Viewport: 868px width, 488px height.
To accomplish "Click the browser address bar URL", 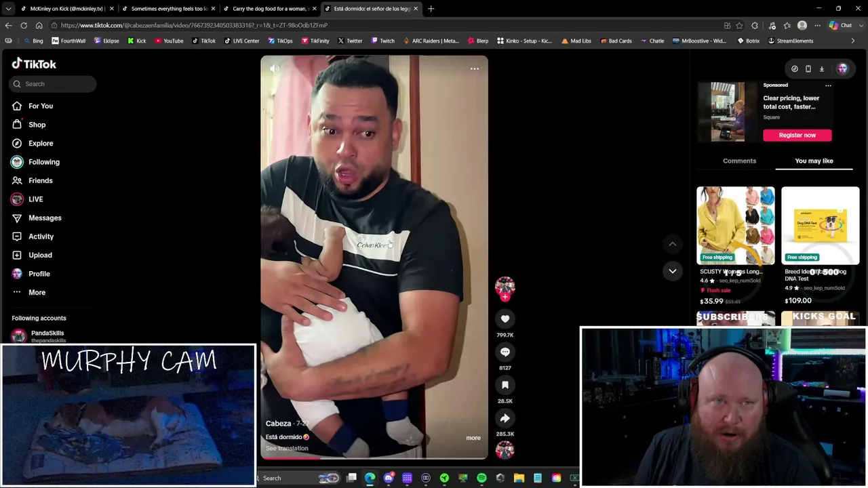I will click(x=194, y=25).
